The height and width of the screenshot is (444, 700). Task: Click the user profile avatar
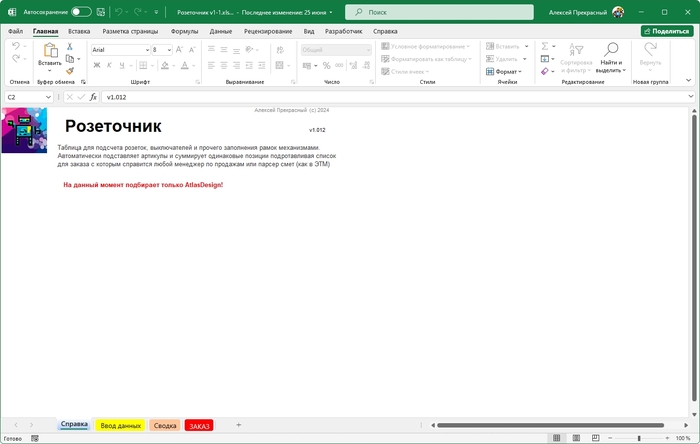pyautogui.click(x=618, y=11)
